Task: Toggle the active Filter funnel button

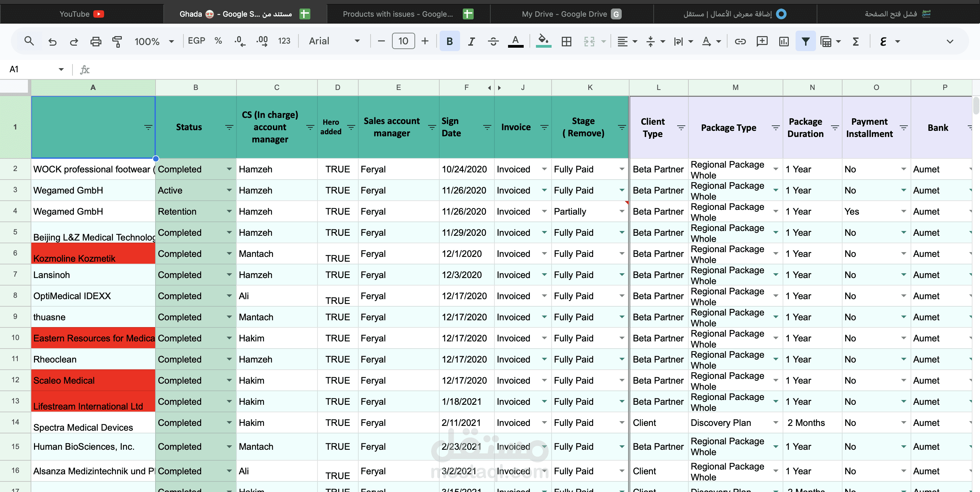Action: [x=805, y=41]
